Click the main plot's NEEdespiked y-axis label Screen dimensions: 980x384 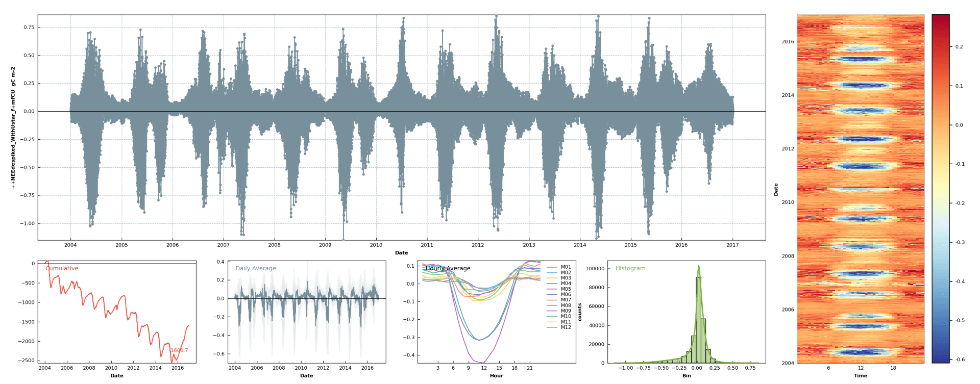[13, 127]
